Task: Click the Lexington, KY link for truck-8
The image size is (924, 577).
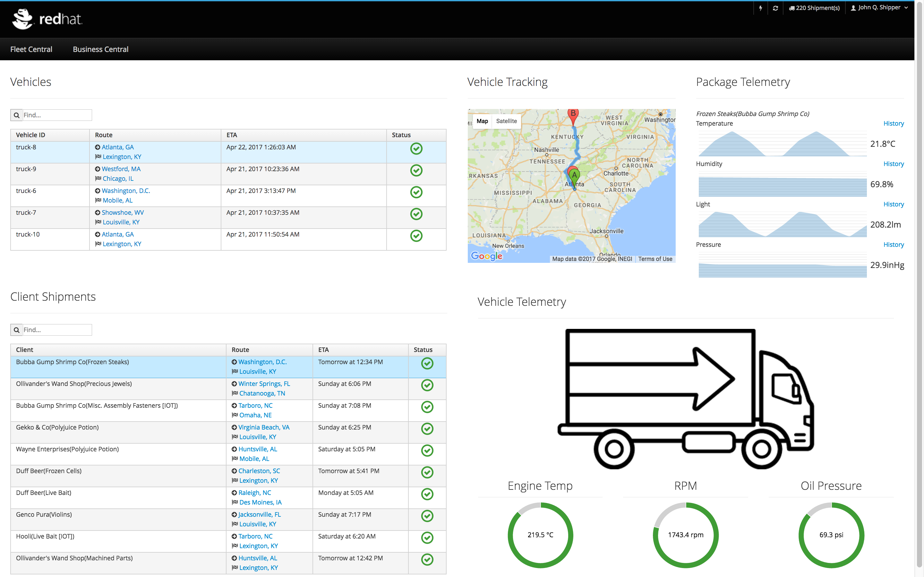Action: (x=122, y=157)
